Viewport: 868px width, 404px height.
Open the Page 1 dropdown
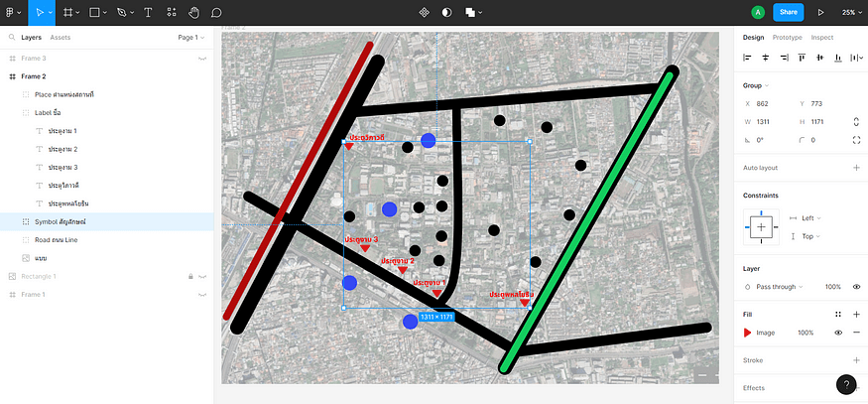click(190, 38)
